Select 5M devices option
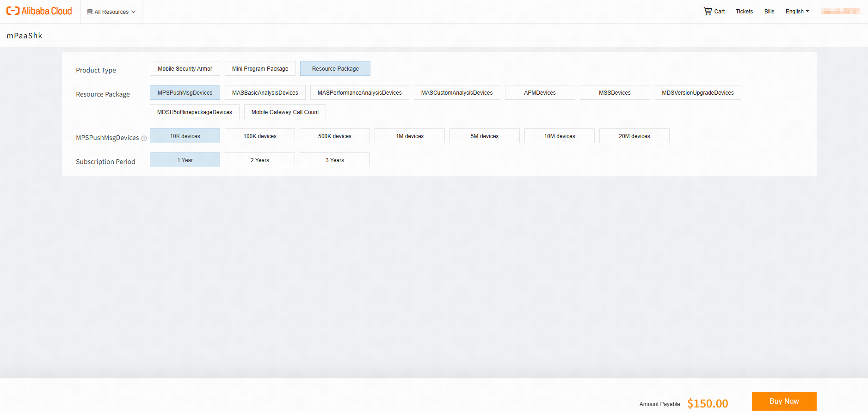The image size is (868, 413). pos(485,136)
